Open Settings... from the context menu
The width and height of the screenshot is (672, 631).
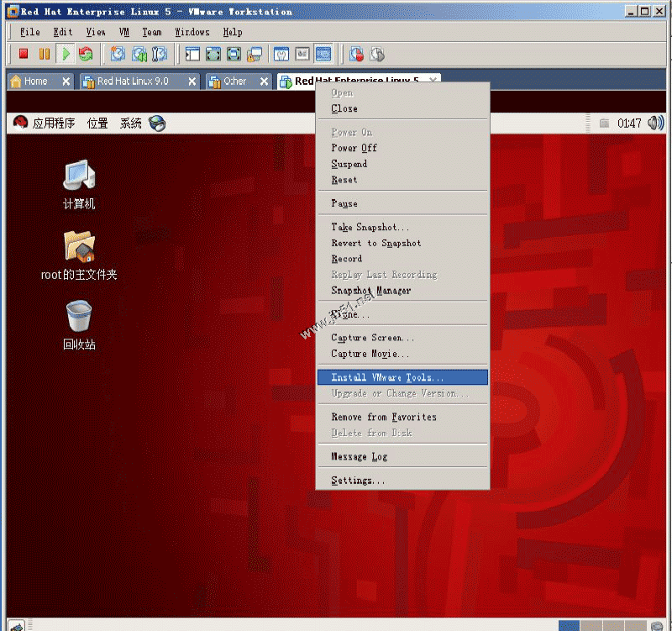(x=402, y=480)
